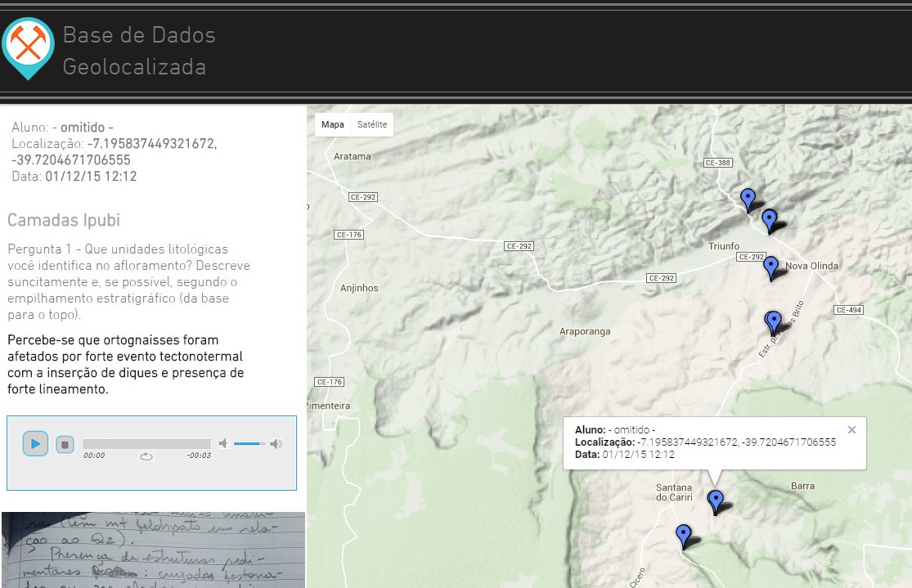Image resolution: width=912 pixels, height=588 pixels.
Task: Click the marker east of Triunfo
Action: click(769, 218)
